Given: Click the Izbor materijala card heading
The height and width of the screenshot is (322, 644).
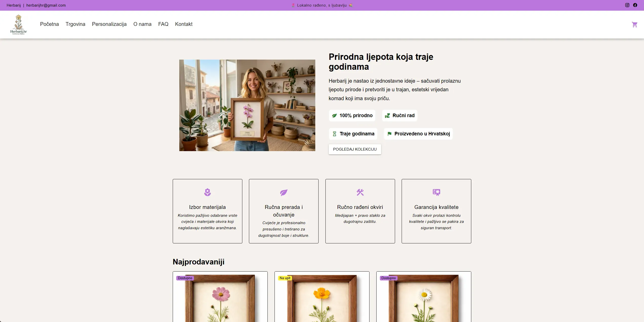Looking at the screenshot, I should click(207, 207).
